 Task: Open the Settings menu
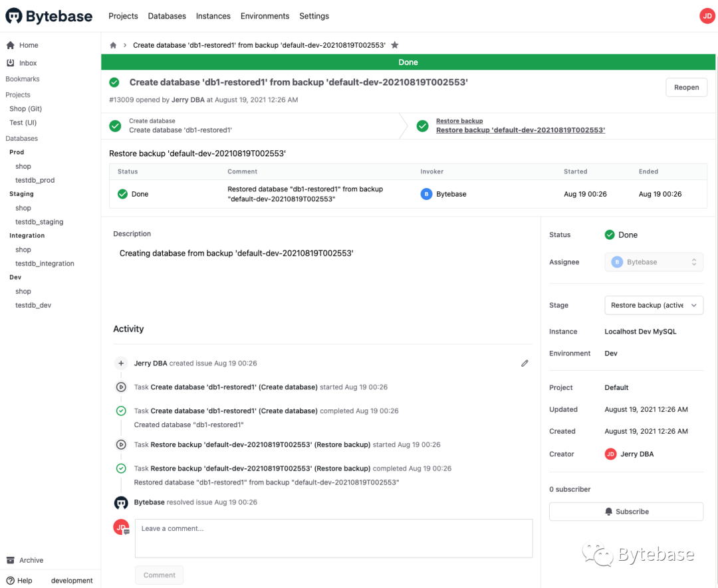[x=314, y=16]
